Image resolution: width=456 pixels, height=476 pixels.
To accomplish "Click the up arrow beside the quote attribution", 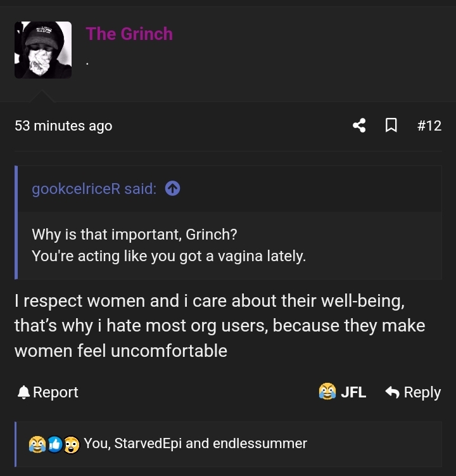I will pos(172,188).
